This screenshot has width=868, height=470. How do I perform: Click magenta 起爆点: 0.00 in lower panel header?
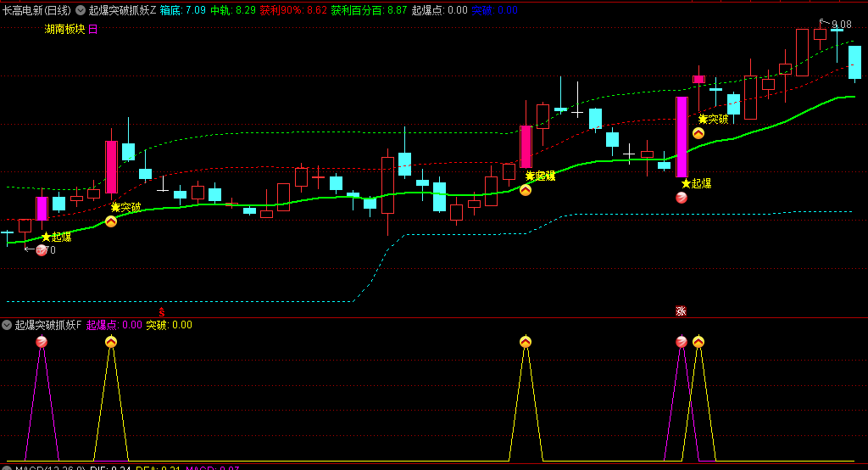(114, 325)
